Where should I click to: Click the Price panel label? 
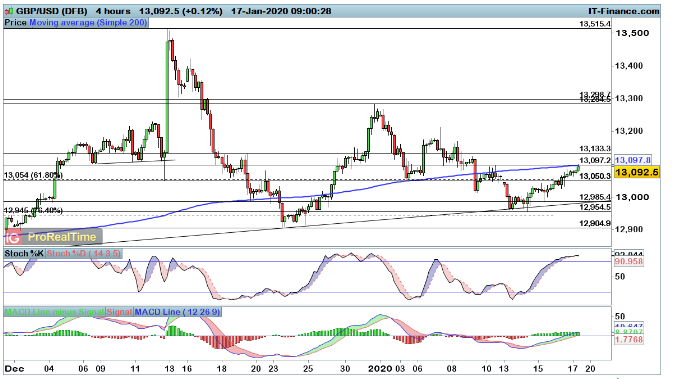(16, 22)
